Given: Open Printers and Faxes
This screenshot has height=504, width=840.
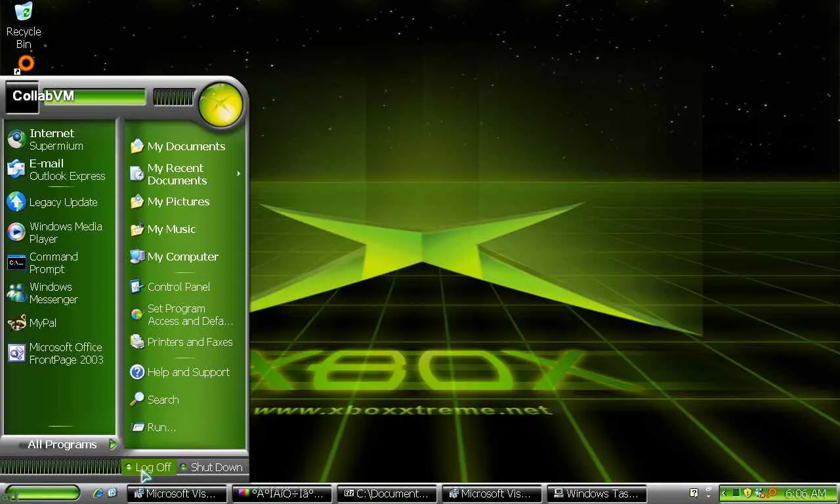Looking at the screenshot, I should point(185,342).
